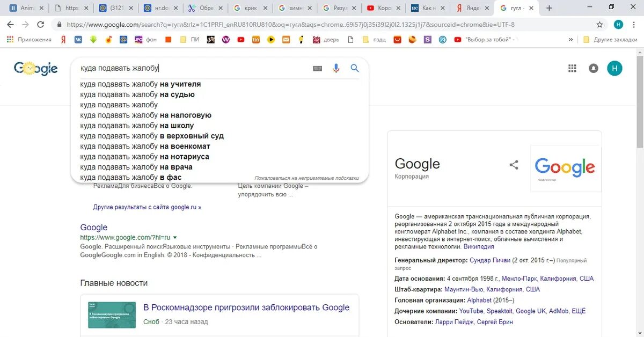Open the Apps (Приложения) shortcut

29,39
